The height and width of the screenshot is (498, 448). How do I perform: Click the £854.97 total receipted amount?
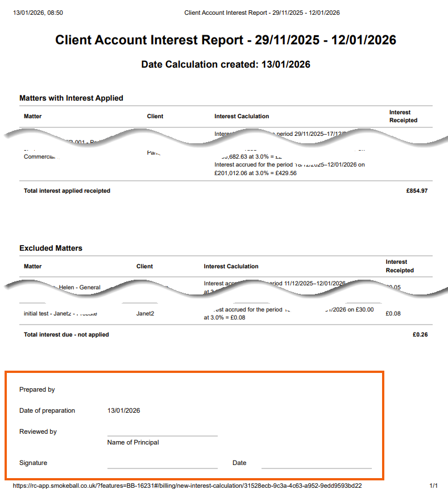pos(417,191)
